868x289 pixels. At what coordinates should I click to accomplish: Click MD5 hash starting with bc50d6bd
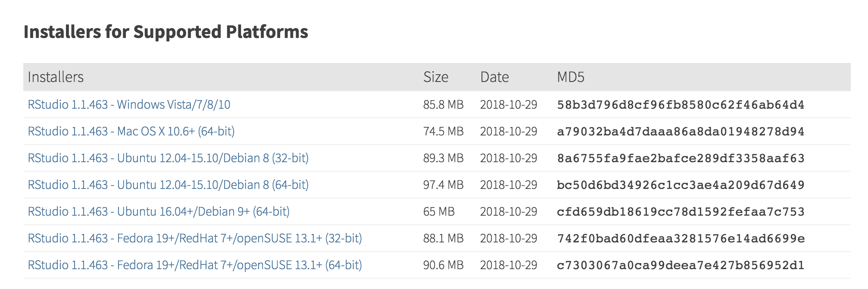coord(681,185)
